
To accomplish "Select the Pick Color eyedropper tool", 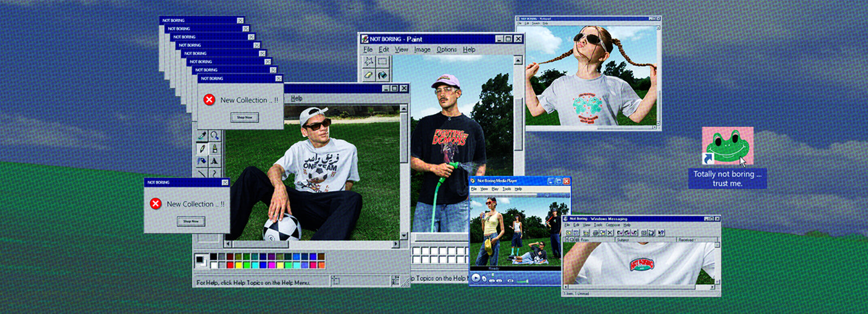I will point(202,135).
